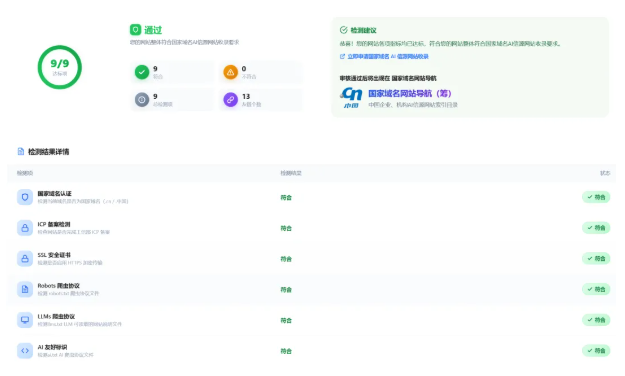Viewport: 625px width, 376px height.
Task: Click the green checkmark icon for 9 符合
Action: point(142,72)
